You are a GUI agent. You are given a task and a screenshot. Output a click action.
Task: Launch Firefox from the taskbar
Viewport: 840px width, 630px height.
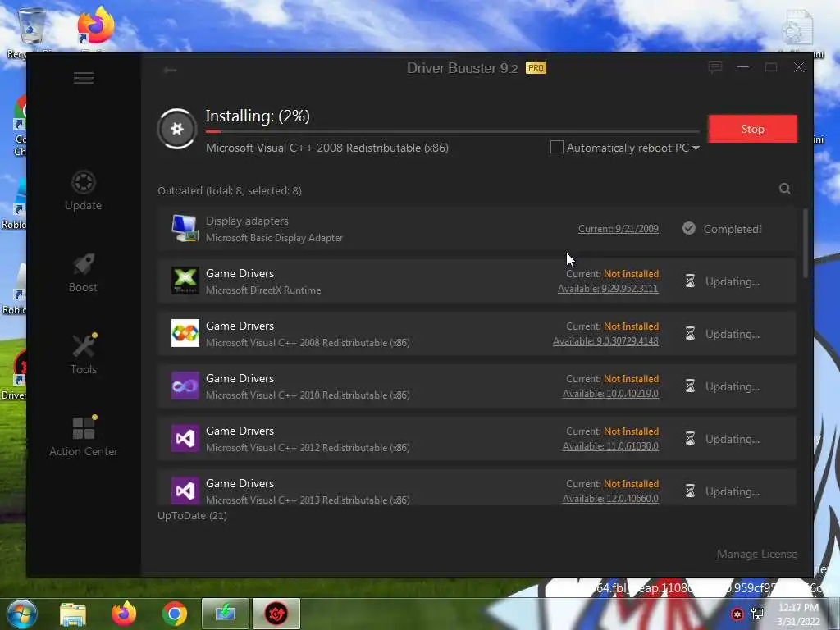(124, 614)
